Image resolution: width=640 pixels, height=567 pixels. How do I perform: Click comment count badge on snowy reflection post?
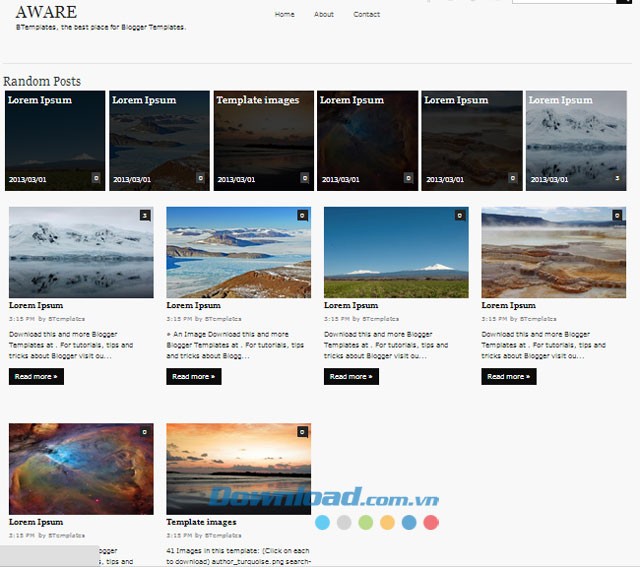(x=144, y=215)
